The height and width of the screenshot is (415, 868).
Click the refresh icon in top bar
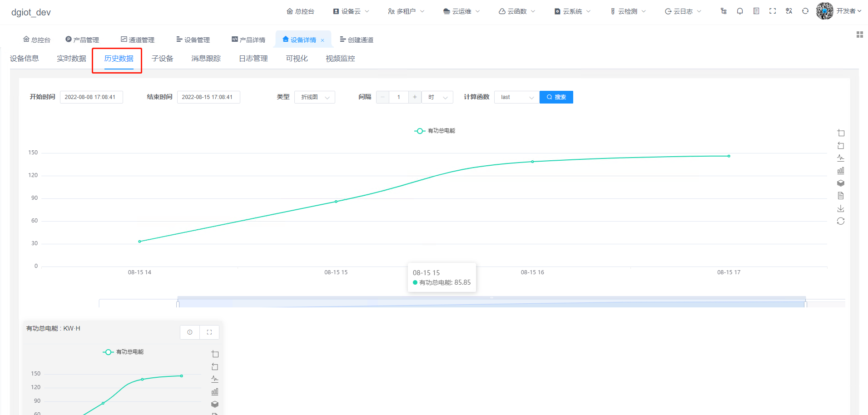coord(805,11)
